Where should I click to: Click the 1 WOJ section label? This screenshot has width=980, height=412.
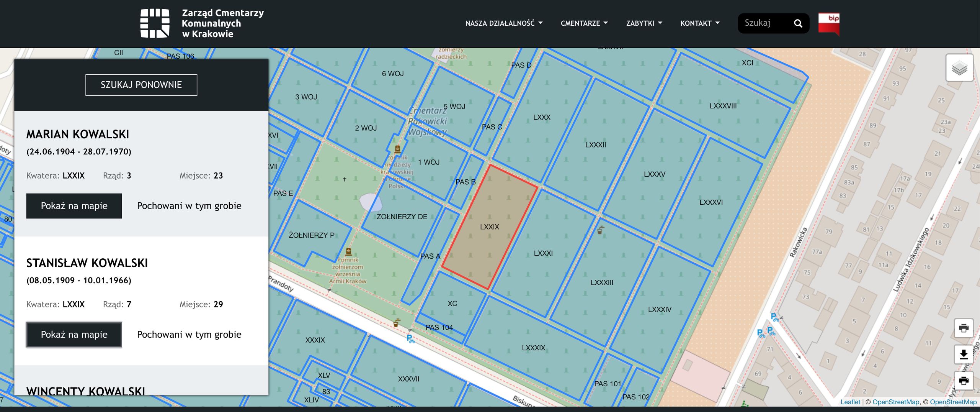(x=429, y=163)
